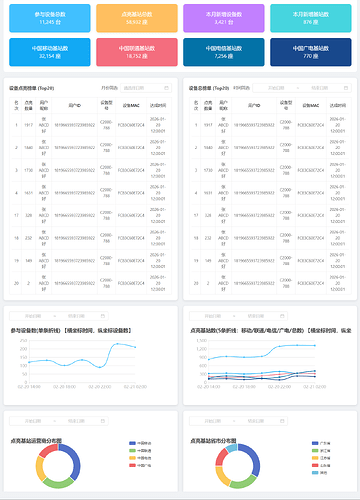
Task: Click yellow segment of operator donut chart
Action: coord(39,468)
